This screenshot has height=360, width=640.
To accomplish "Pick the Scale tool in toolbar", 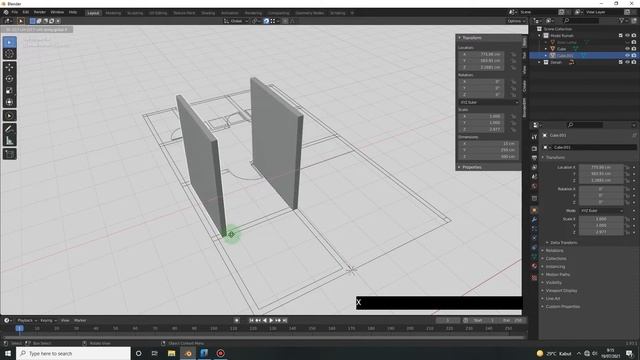I will (x=10, y=91).
